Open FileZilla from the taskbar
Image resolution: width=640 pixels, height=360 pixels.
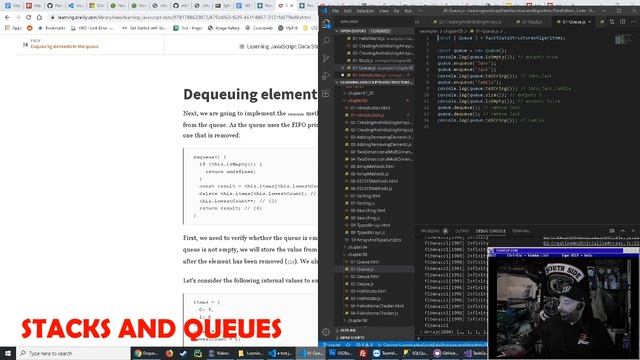(362, 353)
